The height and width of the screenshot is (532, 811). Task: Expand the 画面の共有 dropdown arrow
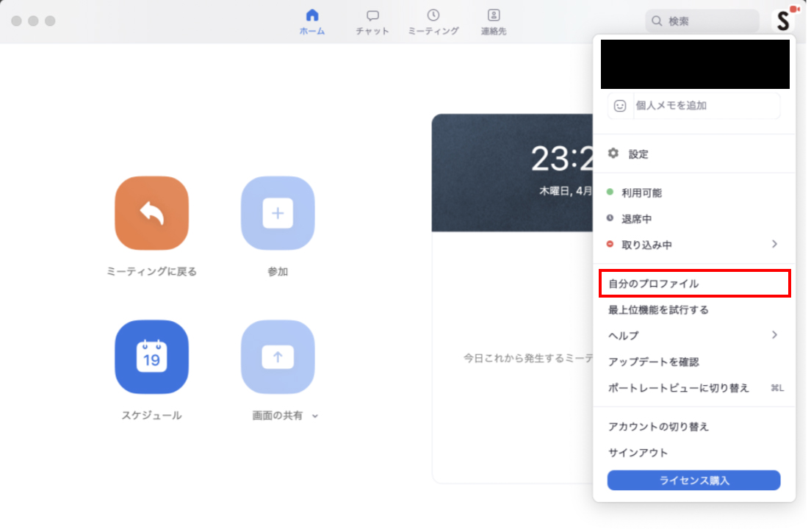[x=315, y=416]
